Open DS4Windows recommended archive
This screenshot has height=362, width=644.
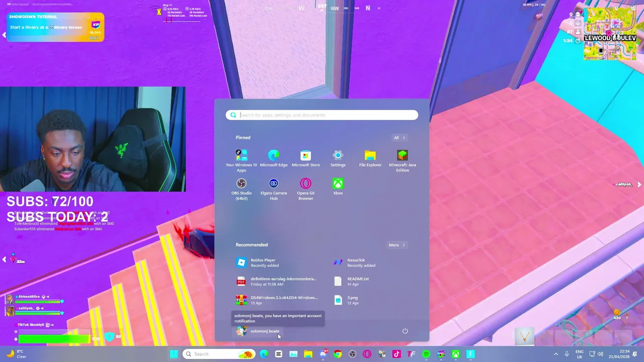pos(277,300)
